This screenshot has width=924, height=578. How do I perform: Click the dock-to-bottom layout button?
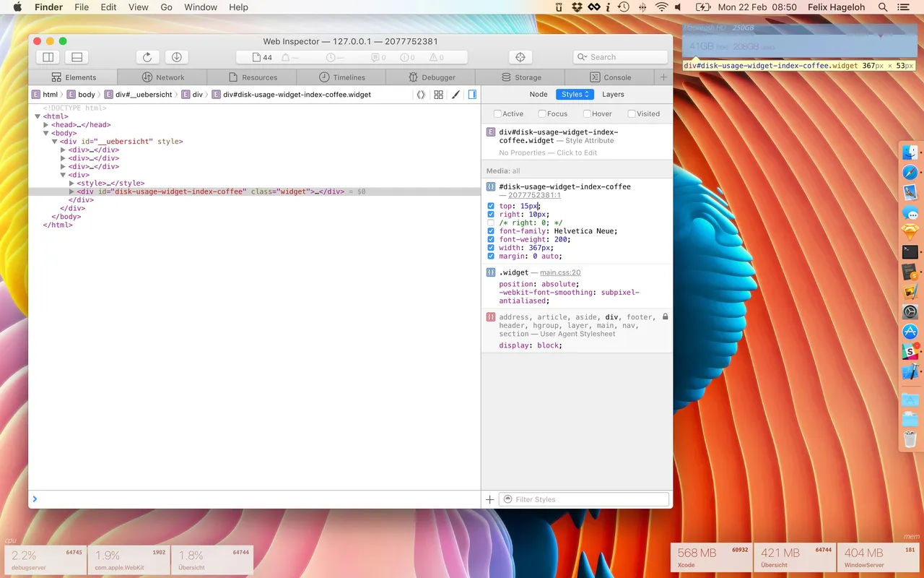(77, 57)
